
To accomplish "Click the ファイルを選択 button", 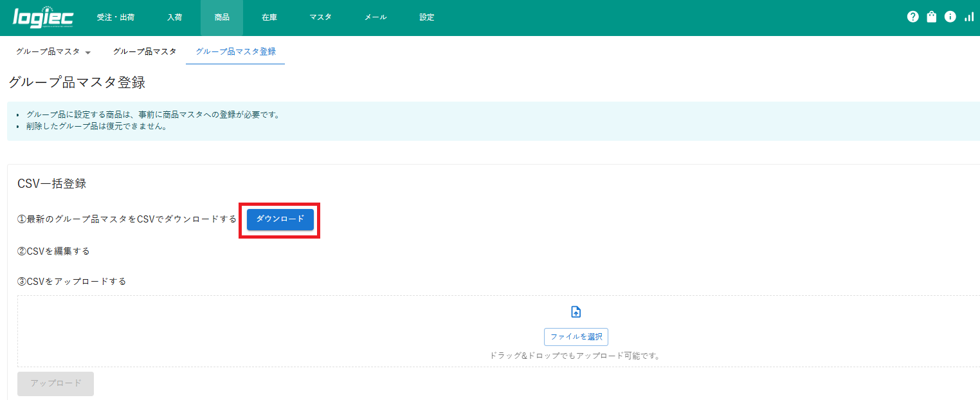I will coord(576,336).
